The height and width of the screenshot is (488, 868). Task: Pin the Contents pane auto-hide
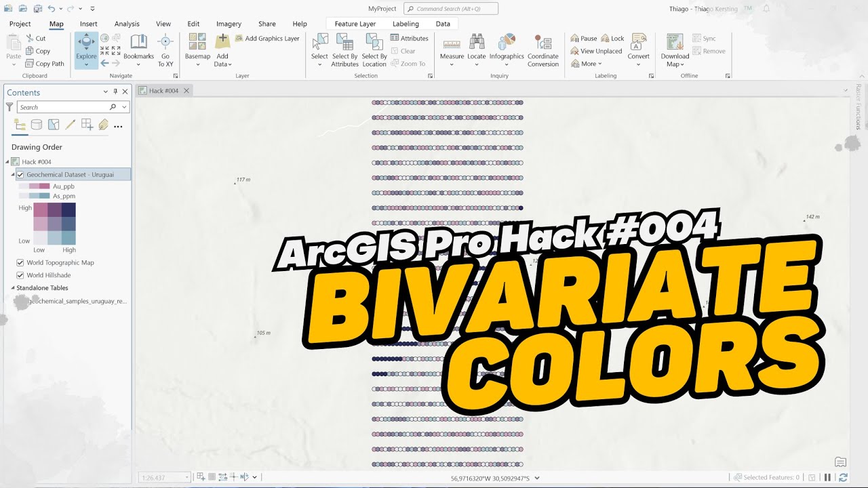click(x=115, y=91)
